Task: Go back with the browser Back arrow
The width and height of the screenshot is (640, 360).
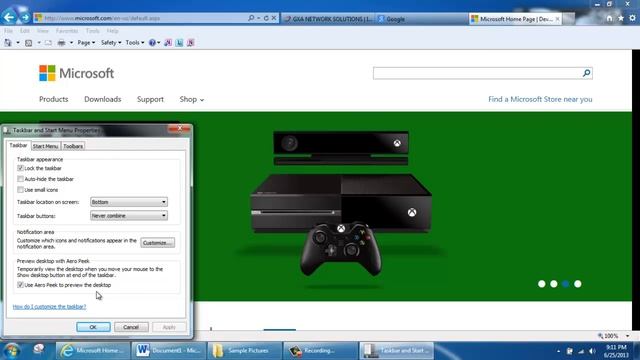Action: click(9, 17)
